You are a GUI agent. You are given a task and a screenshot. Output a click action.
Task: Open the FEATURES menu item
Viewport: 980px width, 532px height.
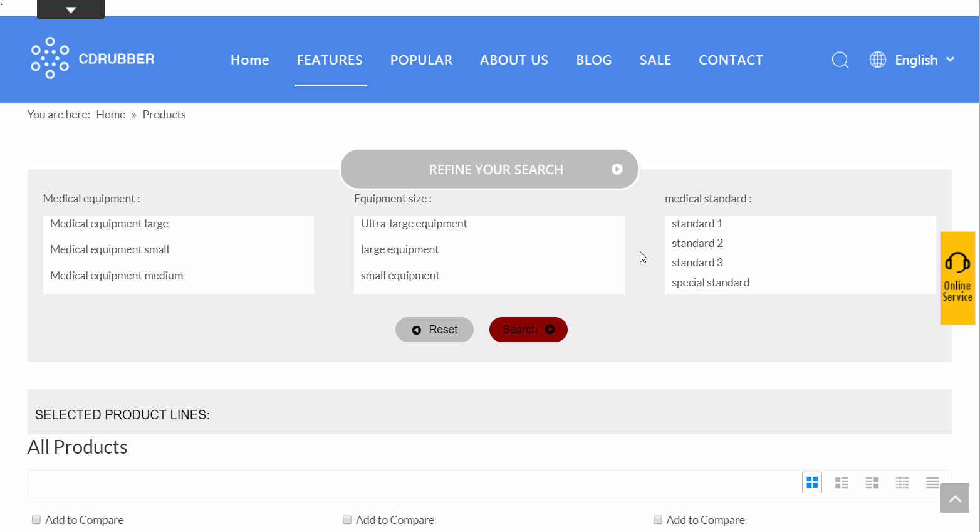330,60
